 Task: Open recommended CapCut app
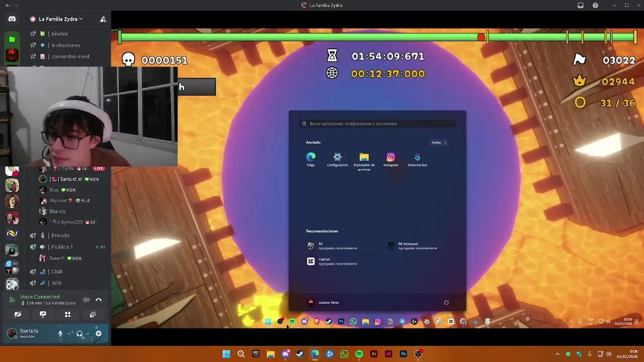coord(332,261)
